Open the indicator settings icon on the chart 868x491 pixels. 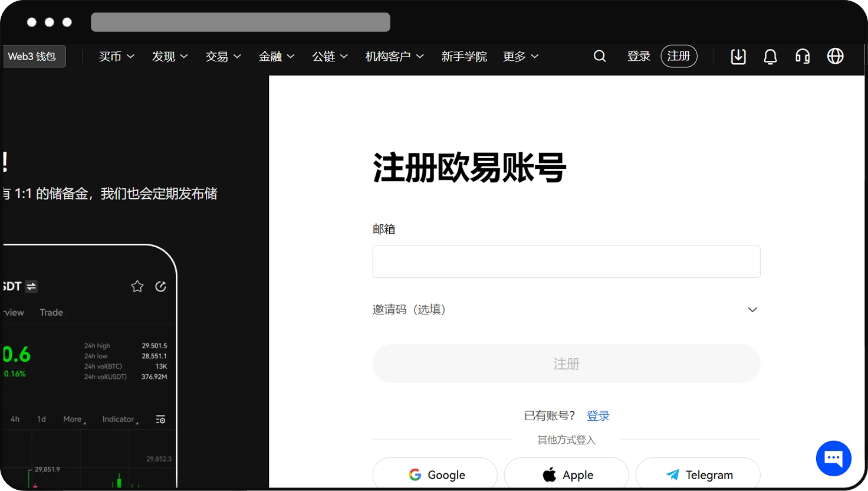tap(160, 419)
